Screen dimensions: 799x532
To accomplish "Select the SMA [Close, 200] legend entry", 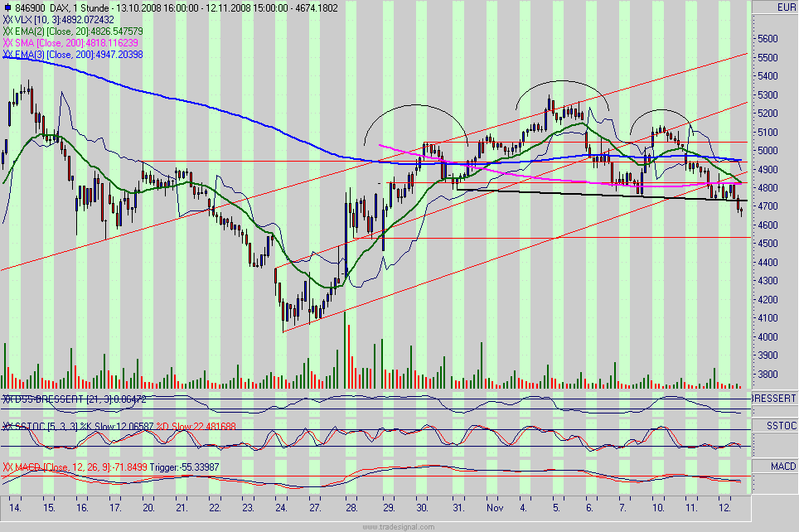I will point(76,43).
